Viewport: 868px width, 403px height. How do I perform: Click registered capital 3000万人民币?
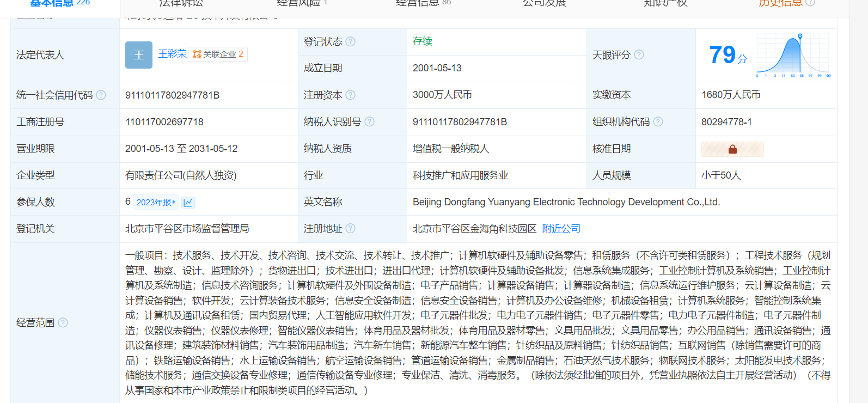(442, 95)
